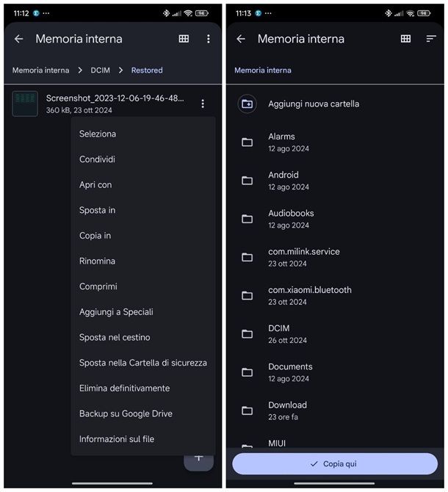Tap back arrow in right destination picker

pos(241,39)
